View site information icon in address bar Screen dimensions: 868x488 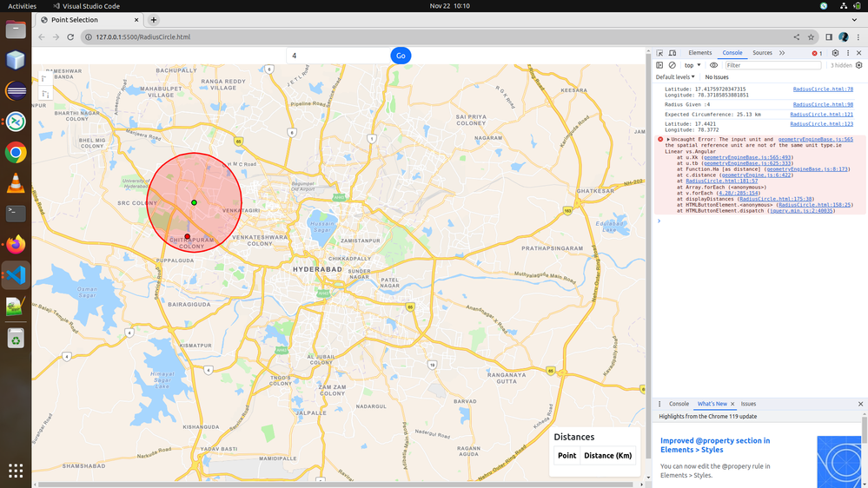88,37
